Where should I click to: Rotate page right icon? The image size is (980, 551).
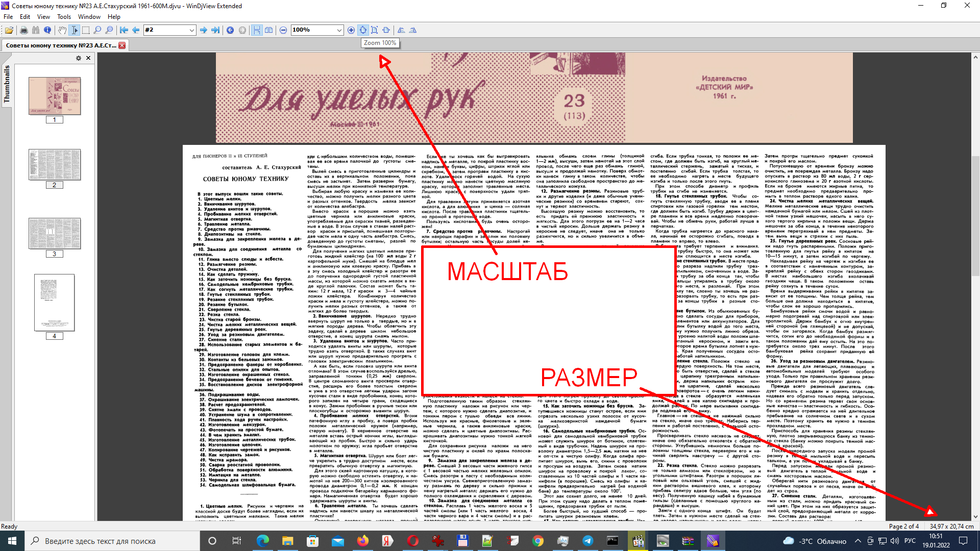(x=413, y=30)
